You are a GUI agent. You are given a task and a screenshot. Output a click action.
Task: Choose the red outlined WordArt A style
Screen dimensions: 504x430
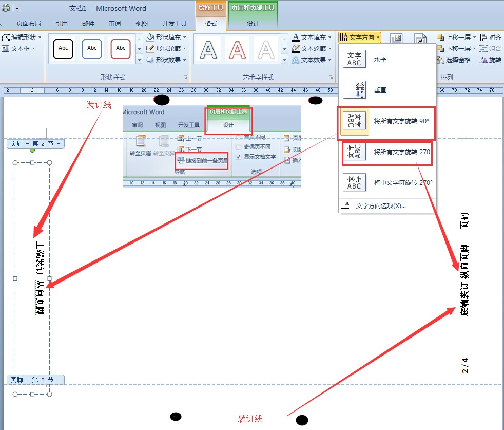[237, 49]
